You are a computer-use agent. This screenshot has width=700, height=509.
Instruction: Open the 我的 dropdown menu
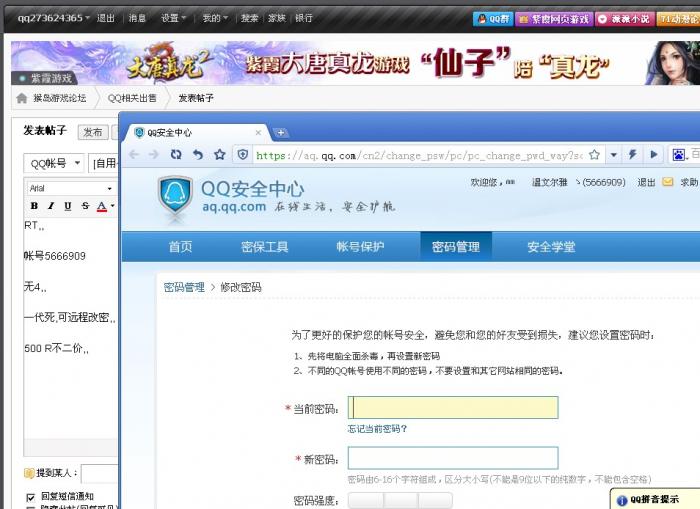click(x=215, y=18)
